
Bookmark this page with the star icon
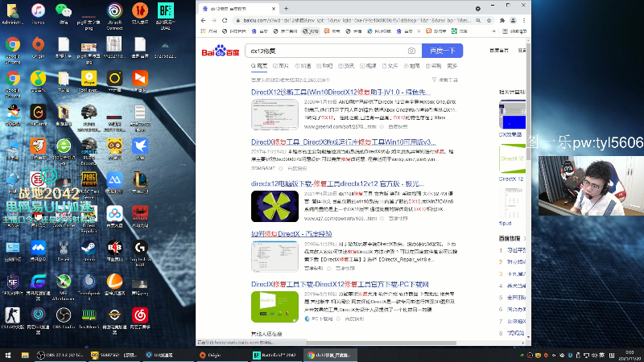point(489,20)
